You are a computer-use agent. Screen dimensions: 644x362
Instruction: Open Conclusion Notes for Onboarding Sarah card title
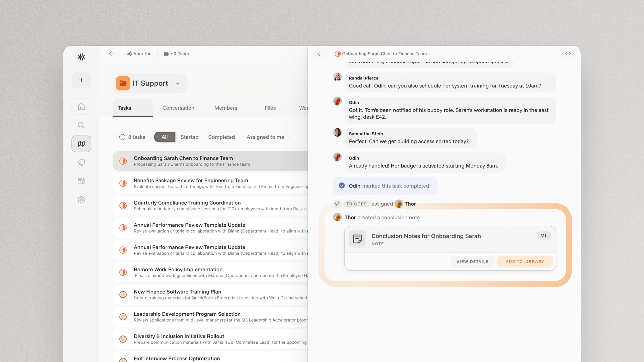426,236
